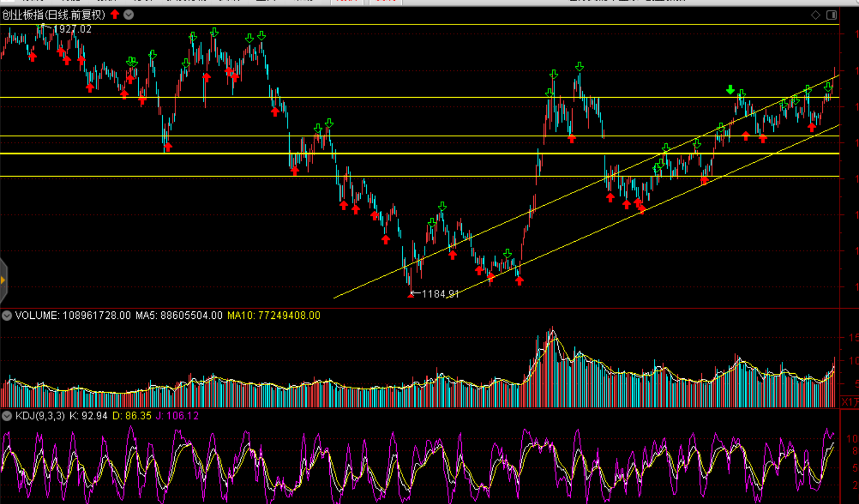Screen dimensions: 859x504
Task: Click the KDJ(9,3,3) parameter label
Action: [x=40, y=416]
